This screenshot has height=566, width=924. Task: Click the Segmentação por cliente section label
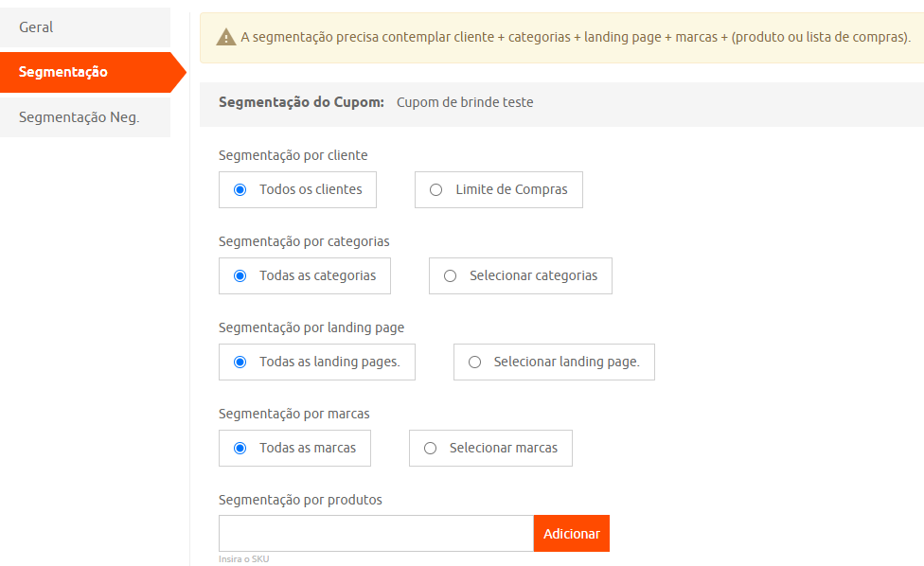coord(293,155)
